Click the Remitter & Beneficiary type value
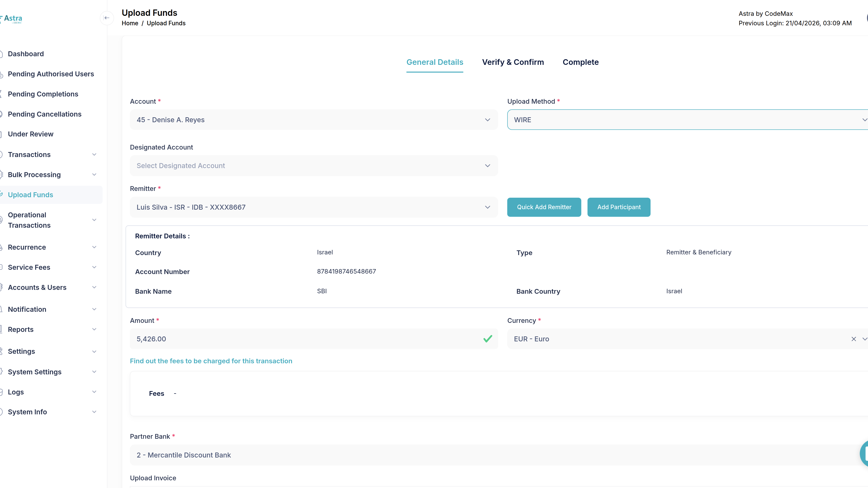This screenshot has height=488, width=868. click(698, 252)
